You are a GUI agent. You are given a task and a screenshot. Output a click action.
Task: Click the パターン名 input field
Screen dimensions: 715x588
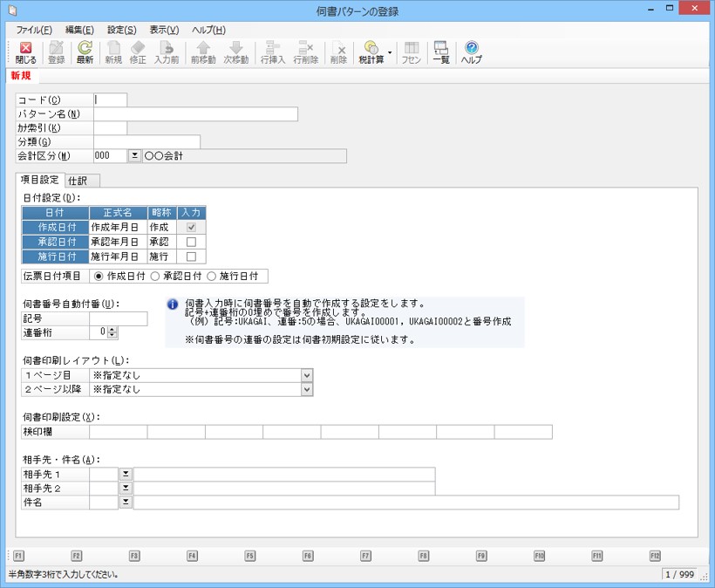click(x=195, y=114)
